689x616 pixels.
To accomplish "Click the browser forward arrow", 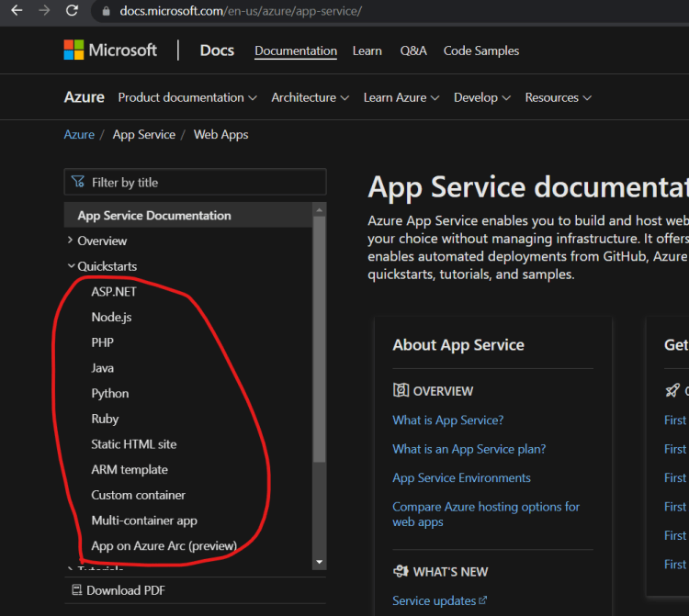I will point(44,10).
